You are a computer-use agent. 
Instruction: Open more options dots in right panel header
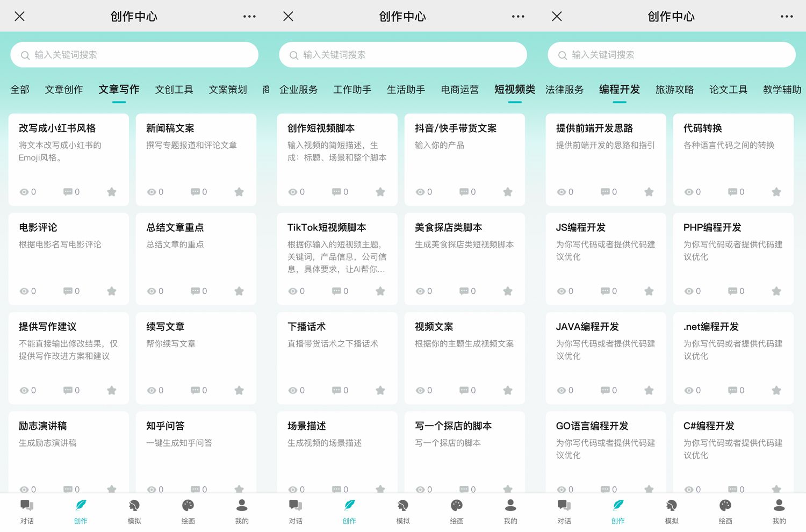787,17
